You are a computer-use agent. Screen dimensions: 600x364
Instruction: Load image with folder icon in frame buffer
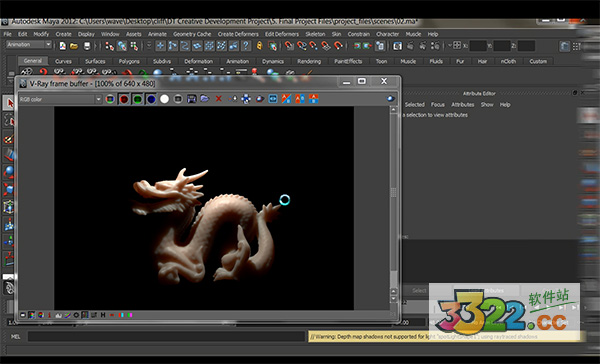[205, 99]
